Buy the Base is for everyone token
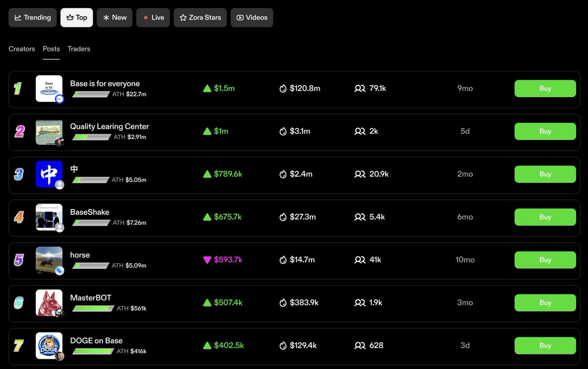Image resolution: width=588 pixels, height=369 pixels. click(545, 88)
